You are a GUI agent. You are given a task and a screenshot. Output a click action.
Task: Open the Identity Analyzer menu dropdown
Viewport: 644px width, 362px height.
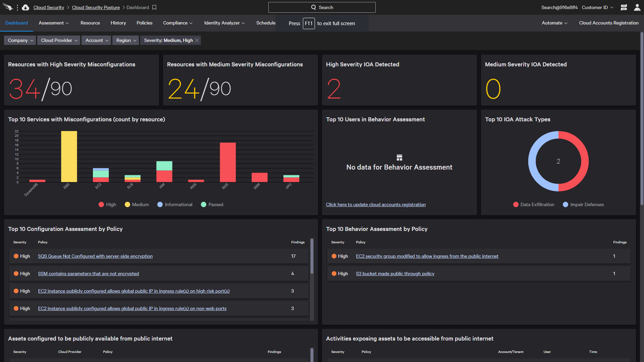(x=224, y=23)
